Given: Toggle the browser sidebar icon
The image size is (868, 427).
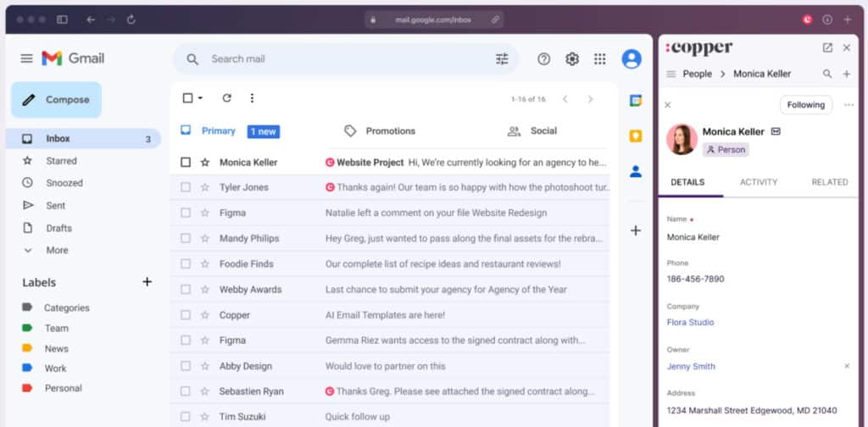Looking at the screenshot, I should click(62, 19).
